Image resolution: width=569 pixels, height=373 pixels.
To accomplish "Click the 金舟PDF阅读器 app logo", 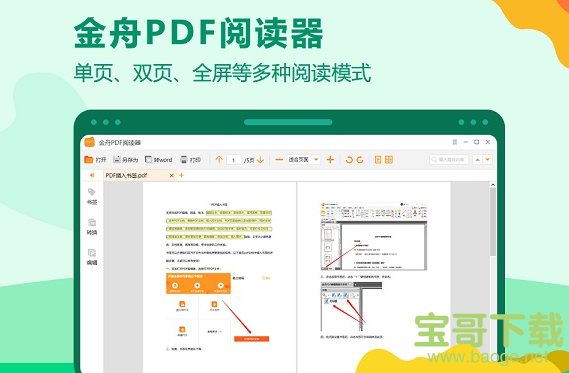I will point(89,142).
